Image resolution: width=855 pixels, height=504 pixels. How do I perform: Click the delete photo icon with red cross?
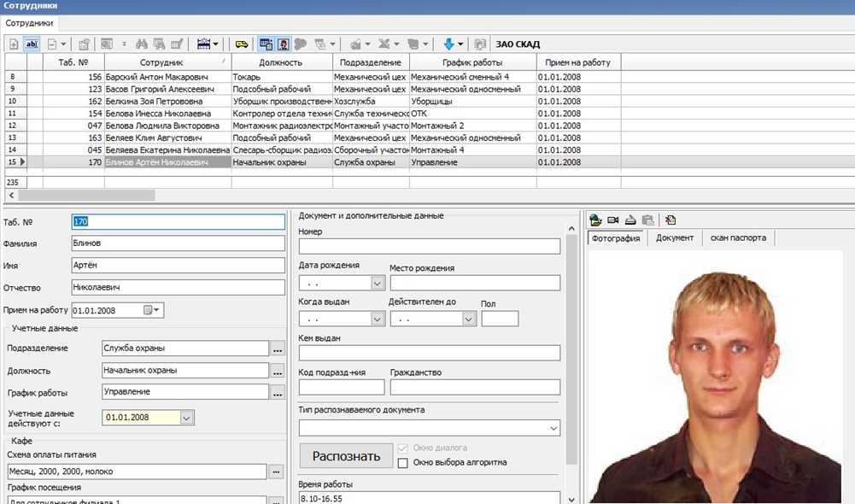coord(671,220)
